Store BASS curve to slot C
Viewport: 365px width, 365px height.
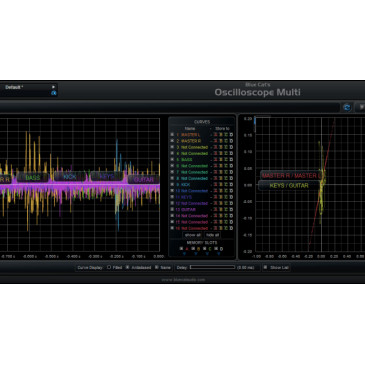226,160
